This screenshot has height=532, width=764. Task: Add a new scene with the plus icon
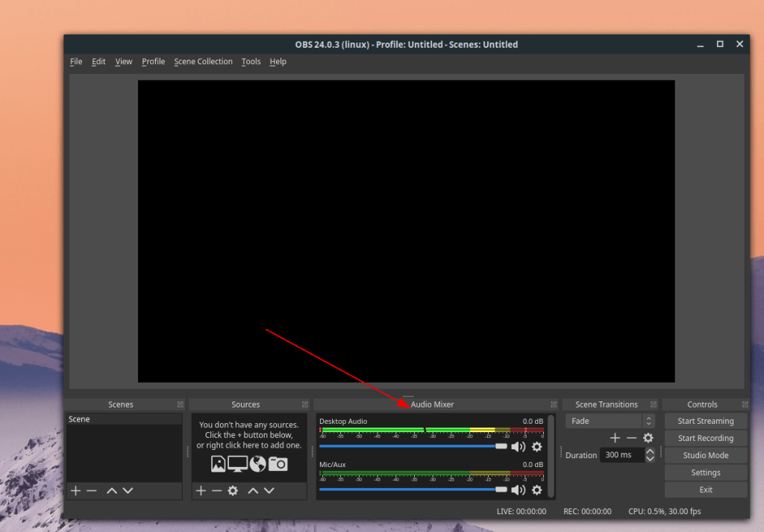pyautogui.click(x=75, y=491)
